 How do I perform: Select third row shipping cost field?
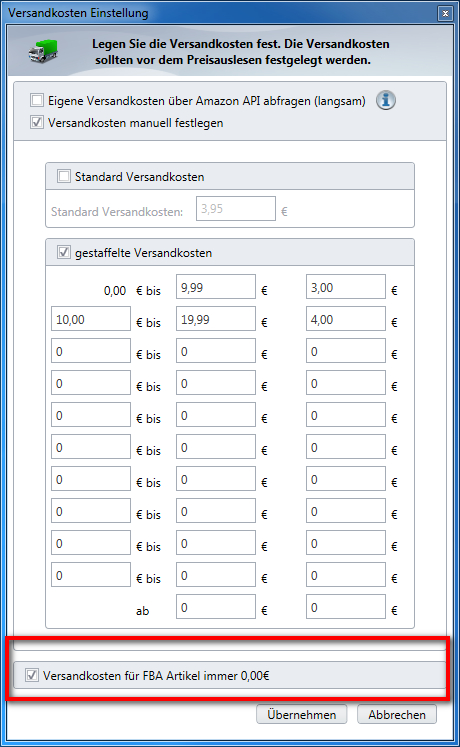pyautogui.click(x=346, y=351)
